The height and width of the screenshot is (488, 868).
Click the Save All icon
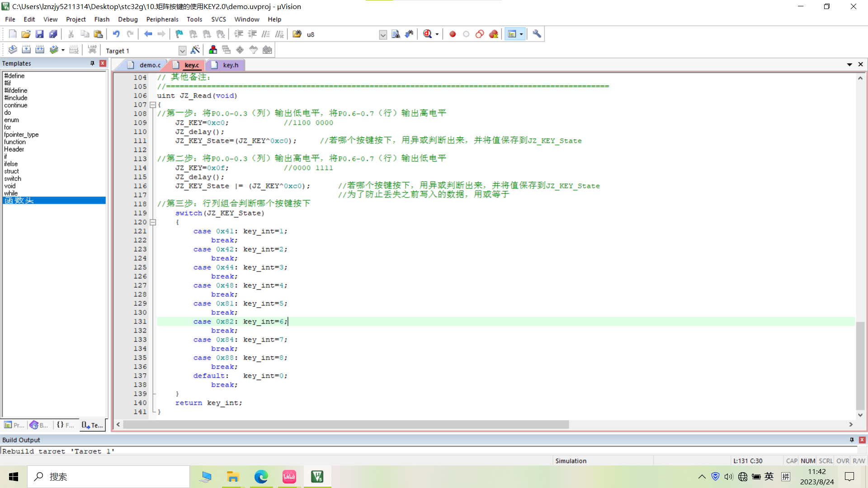[x=53, y=34]
